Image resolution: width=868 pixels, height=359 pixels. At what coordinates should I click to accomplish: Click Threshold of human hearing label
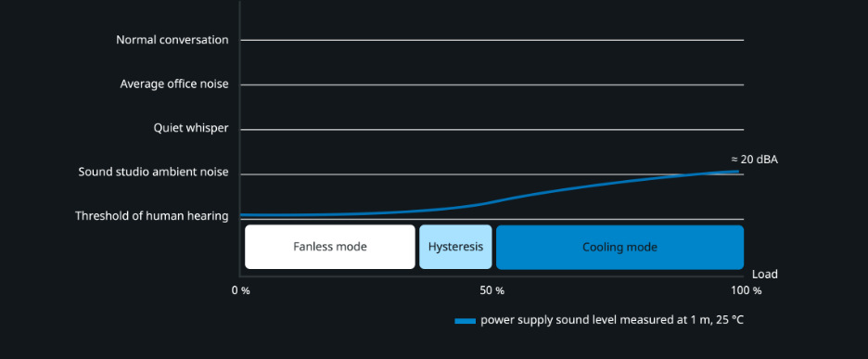(152, 216)
